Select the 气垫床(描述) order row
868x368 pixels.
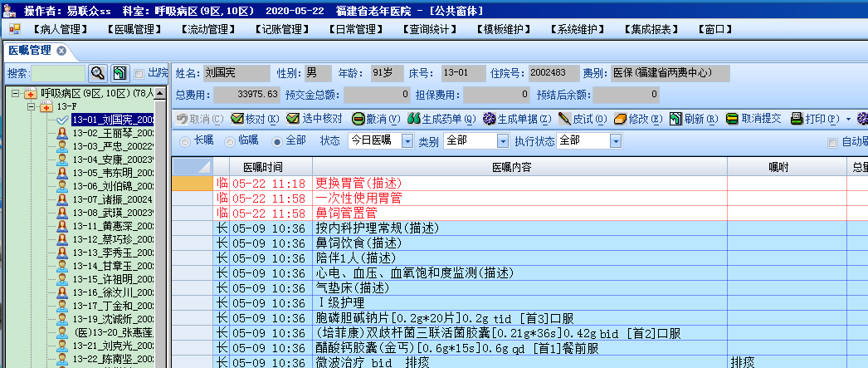(x=519, y=288)
